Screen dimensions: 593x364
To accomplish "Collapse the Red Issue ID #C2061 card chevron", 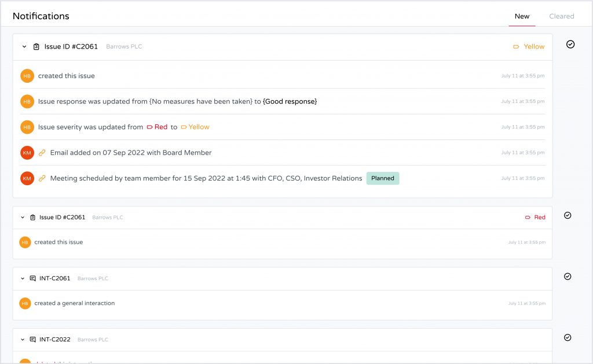I will coord(23,218).
